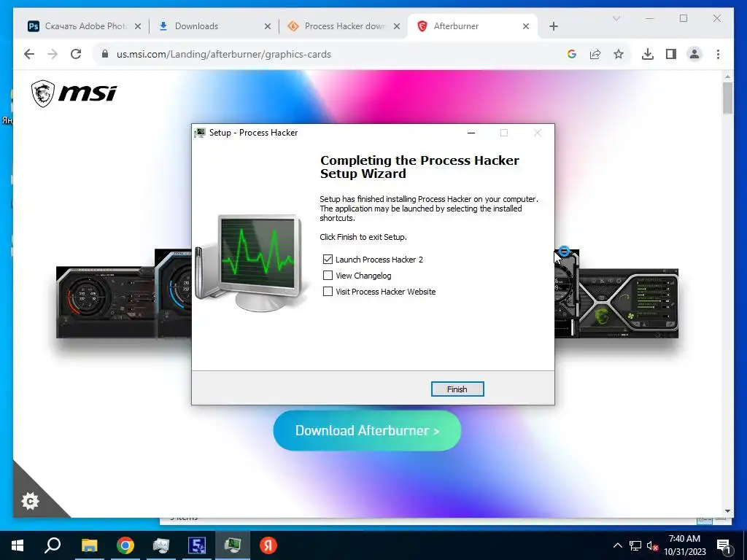The image size is (747, 560).
Task: Click the muted volume tray icon
Action: click(652, 545)
